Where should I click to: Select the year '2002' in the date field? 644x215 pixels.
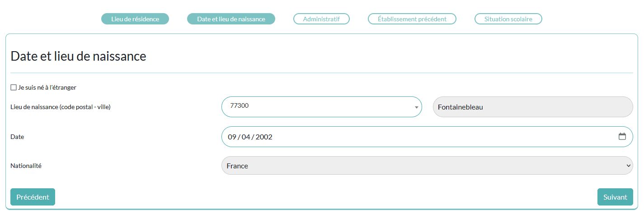(x=264, y=137)
